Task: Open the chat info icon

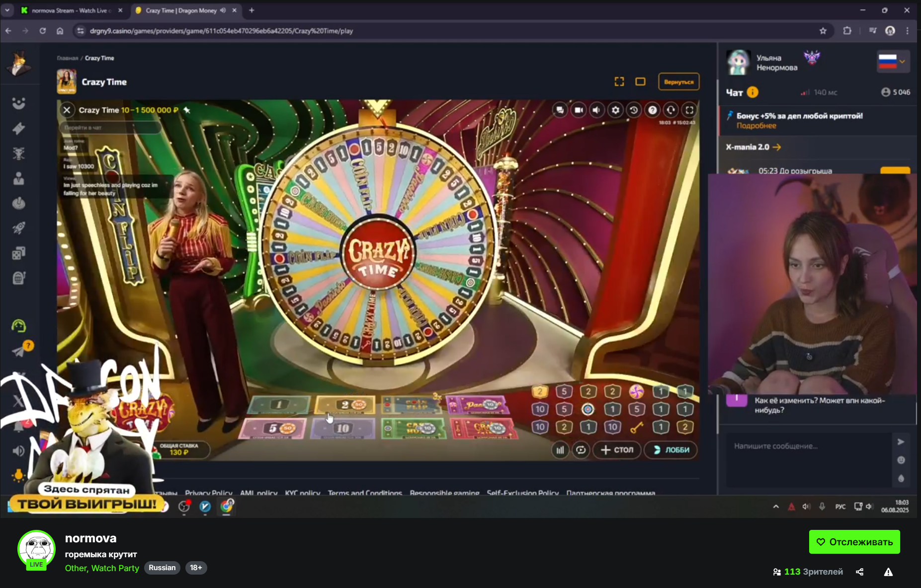Action: (x=753, y=92)
